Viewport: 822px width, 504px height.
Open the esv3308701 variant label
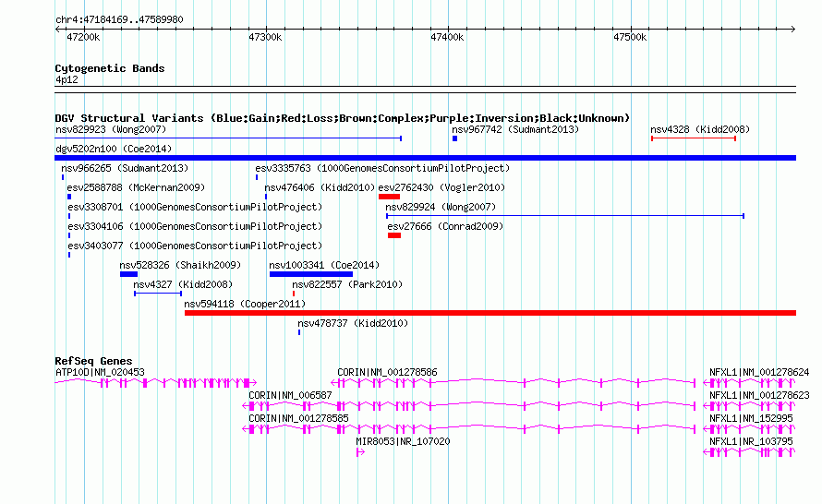[x=195, y=207]
